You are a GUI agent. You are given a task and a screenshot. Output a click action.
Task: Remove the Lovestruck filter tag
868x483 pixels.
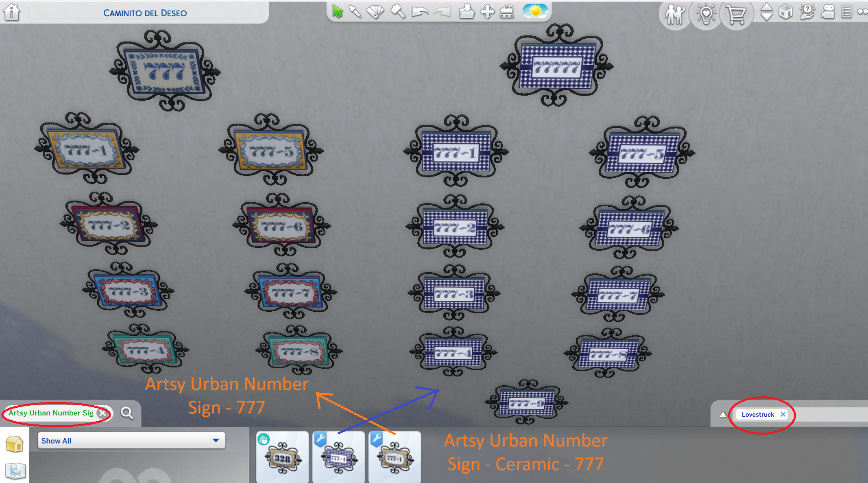point(783,414)
